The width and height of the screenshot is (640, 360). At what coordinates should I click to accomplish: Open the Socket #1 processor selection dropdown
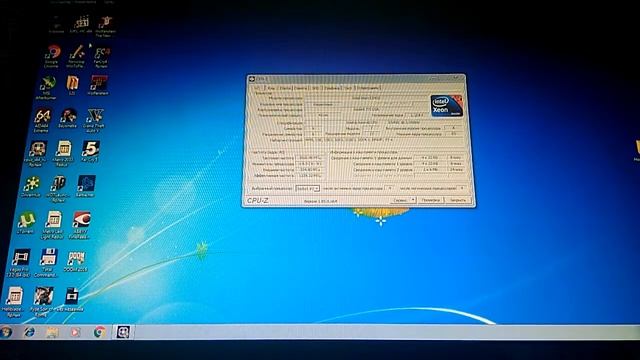[307, 189]
